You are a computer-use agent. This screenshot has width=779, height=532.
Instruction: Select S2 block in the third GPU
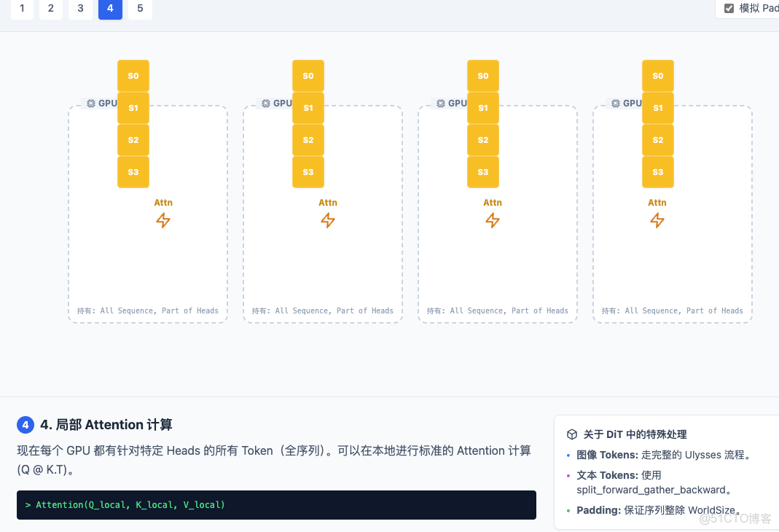click(x=483, y=140)
